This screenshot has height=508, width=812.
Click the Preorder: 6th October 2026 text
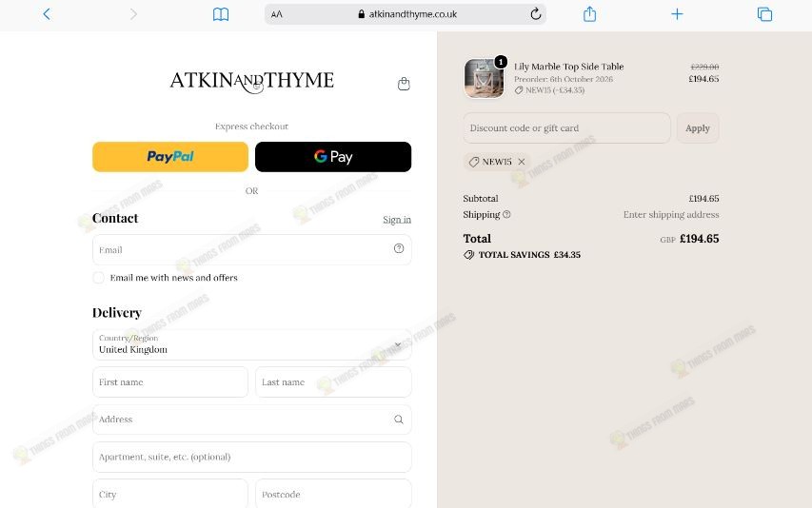tap(564, 79)
